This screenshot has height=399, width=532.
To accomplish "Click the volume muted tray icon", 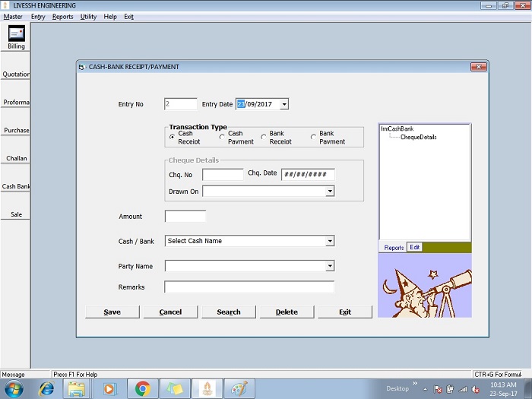I will pos(475,389).
